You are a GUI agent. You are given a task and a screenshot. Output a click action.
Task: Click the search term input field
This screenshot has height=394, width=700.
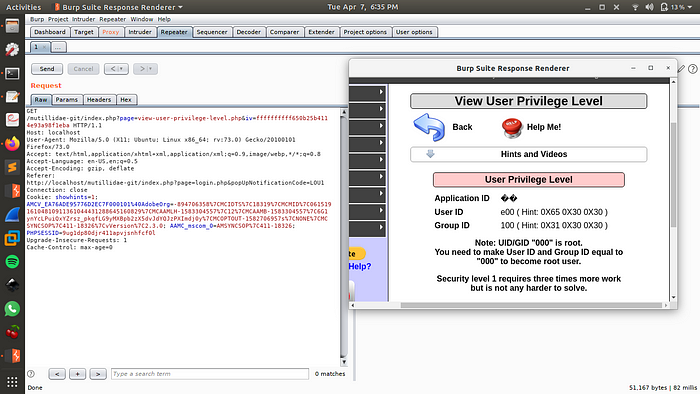point(209,374)
